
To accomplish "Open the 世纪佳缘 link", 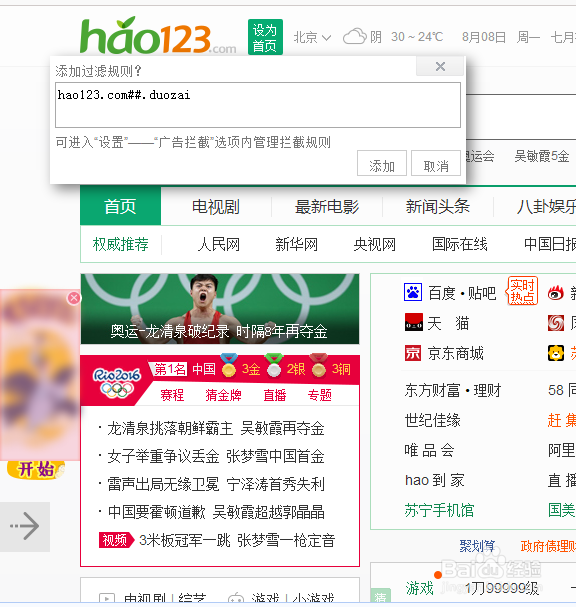I will coord(432,420).
